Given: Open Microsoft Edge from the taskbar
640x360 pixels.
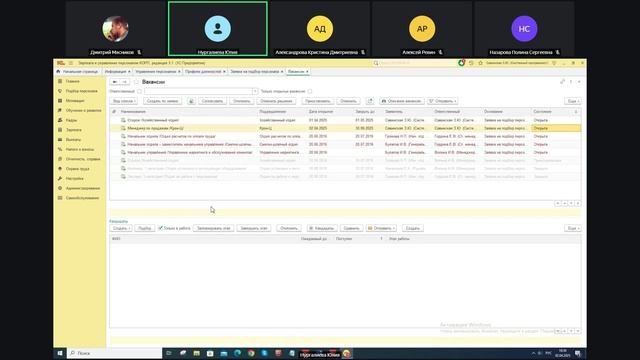Looking at the screenshot, I should point(237,353).
